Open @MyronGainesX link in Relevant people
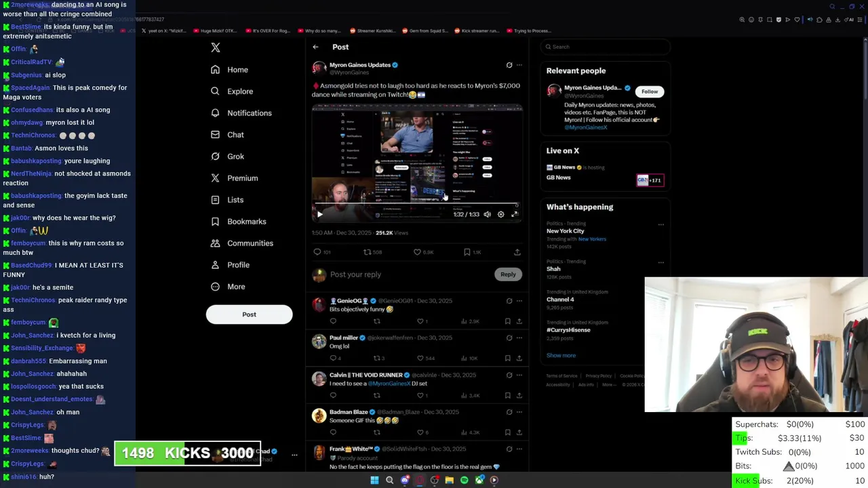 point(586,127)
